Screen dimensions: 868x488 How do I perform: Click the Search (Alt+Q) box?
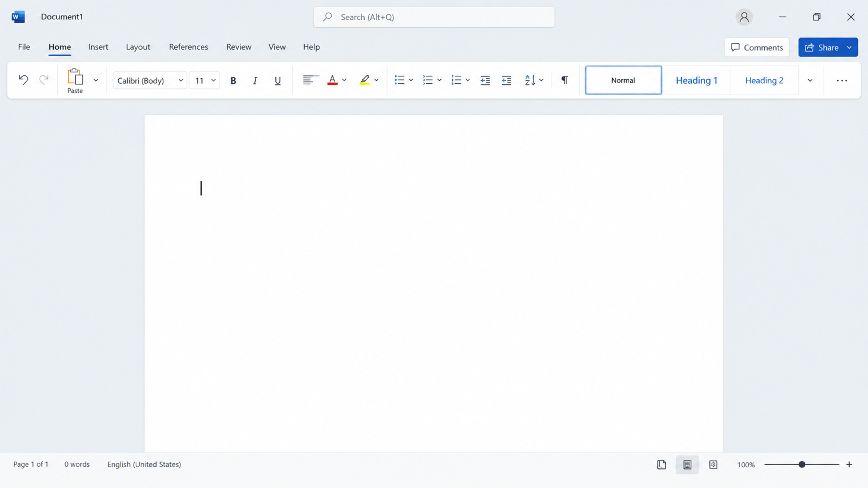click(434, 17)
